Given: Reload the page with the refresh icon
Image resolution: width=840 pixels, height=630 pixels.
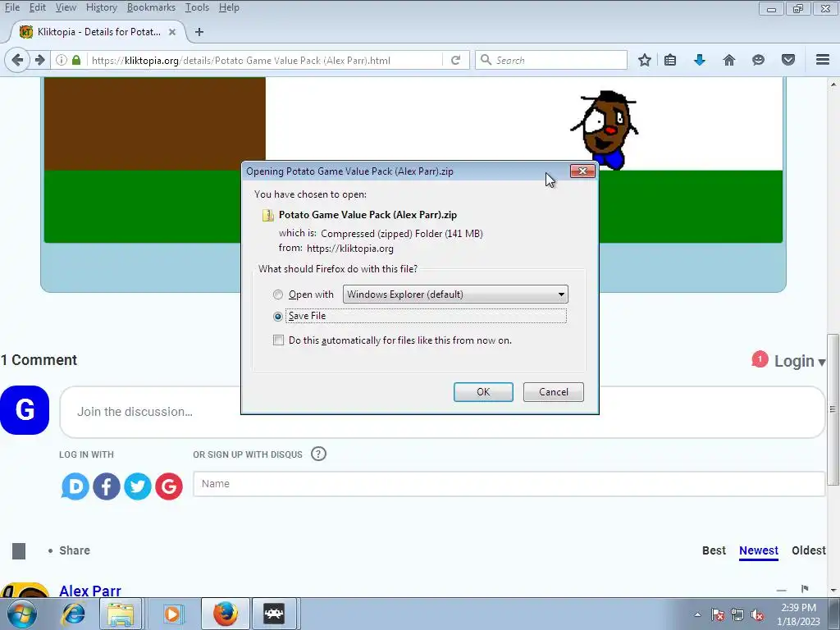Looking at the screenshot, I should point(456,60).
